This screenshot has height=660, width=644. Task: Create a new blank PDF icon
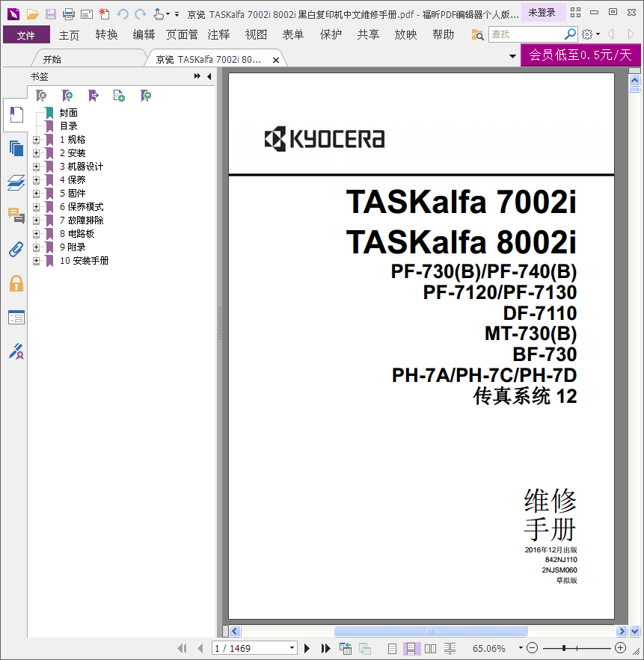(x=104, y=14)
